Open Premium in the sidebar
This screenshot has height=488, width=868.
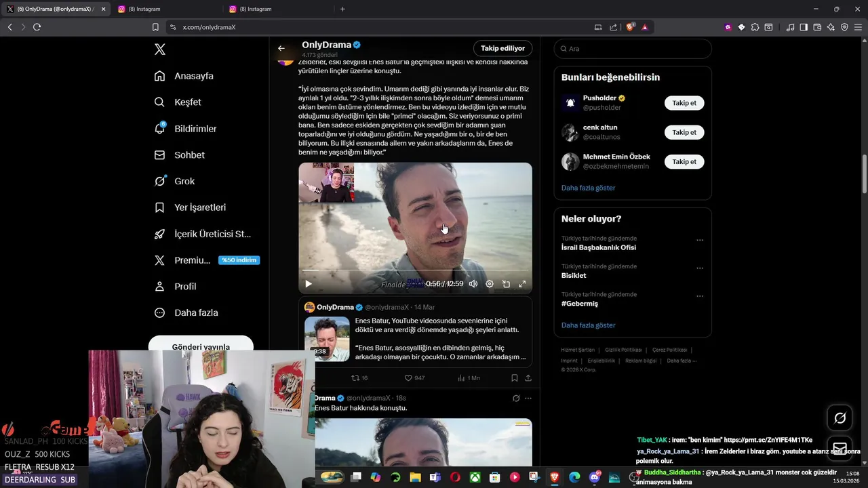tap(207, 260)
